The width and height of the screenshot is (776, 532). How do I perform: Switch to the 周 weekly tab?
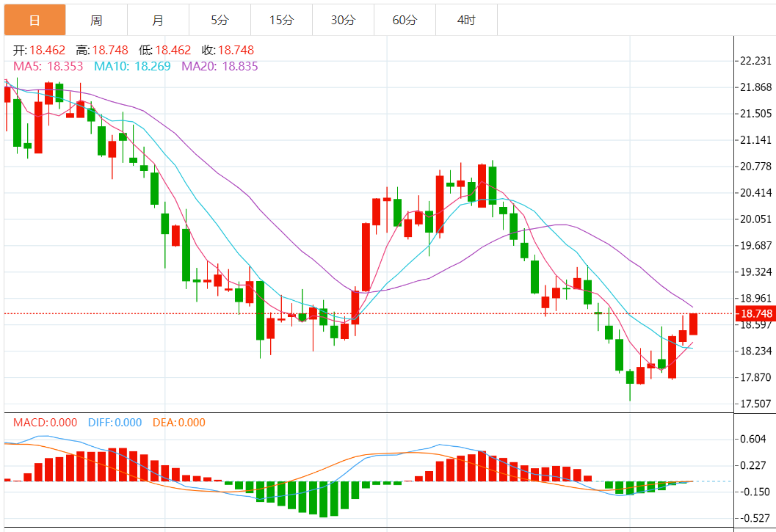coord(96,20)
